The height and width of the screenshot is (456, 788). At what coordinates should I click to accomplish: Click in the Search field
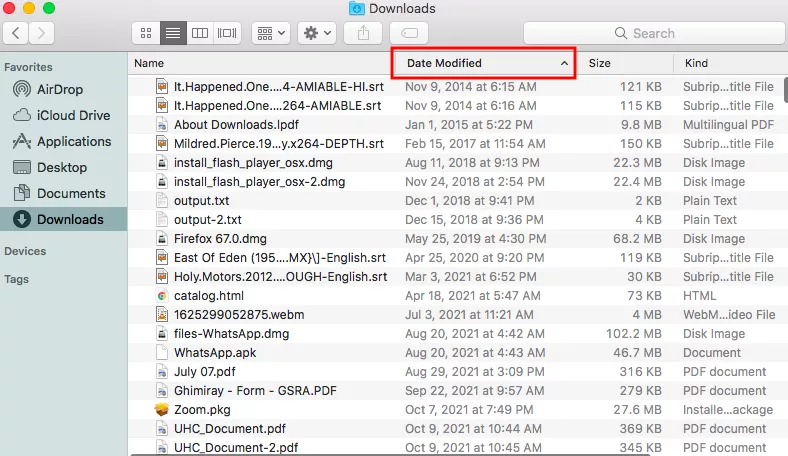click(x=654, y=33)
